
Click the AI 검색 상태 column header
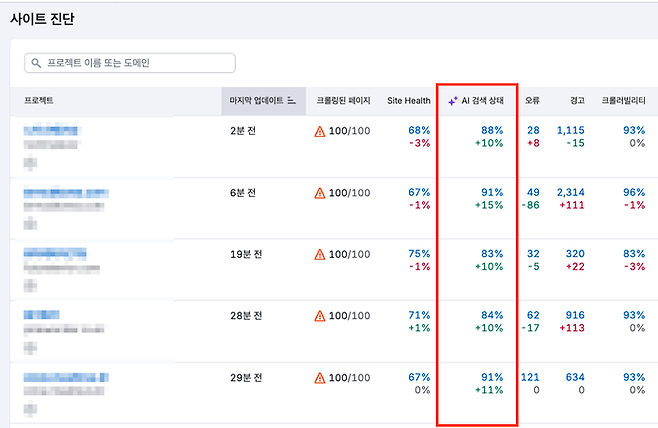point(482,101)
